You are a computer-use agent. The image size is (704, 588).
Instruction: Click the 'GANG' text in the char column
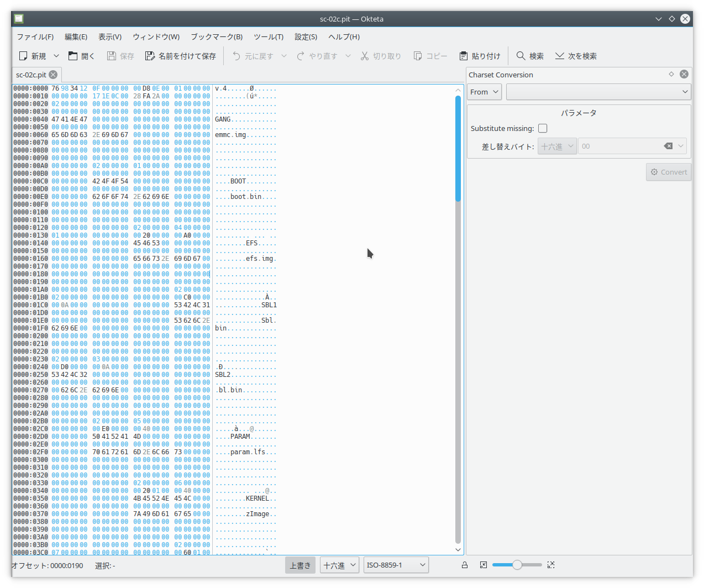[223, 119]
